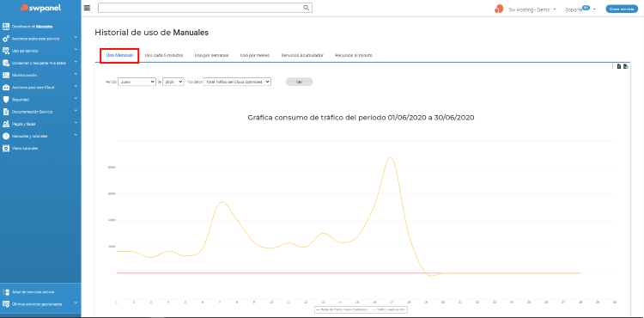Click the Dashboard de Manuales icon
This screenshot has width=644, height=318.
click(x=6, y=27)
